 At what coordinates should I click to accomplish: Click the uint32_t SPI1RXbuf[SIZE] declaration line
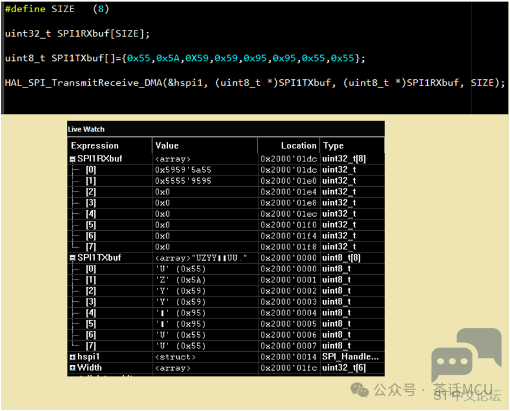(77, 34)
